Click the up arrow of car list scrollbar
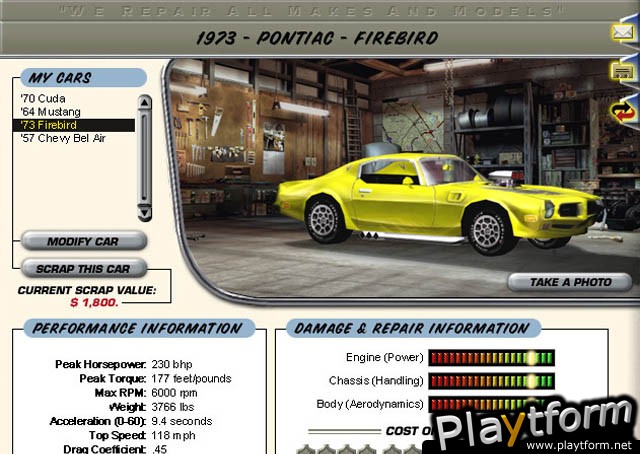This screenshot has height=454, width=640. click(x=144, y=102)
